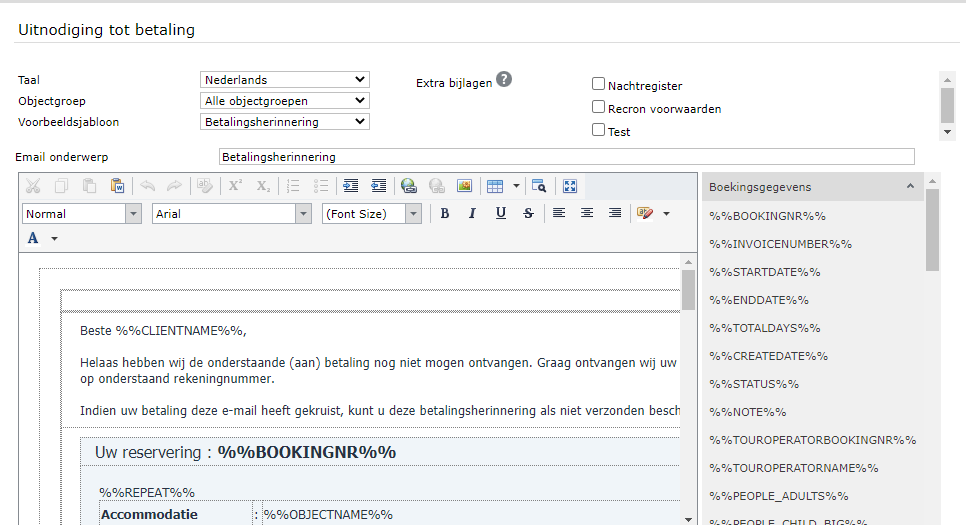This screenshot has width=966, height=525.
Task: Enable the Nachtregister checkbox
Action: tap(598, 84)
